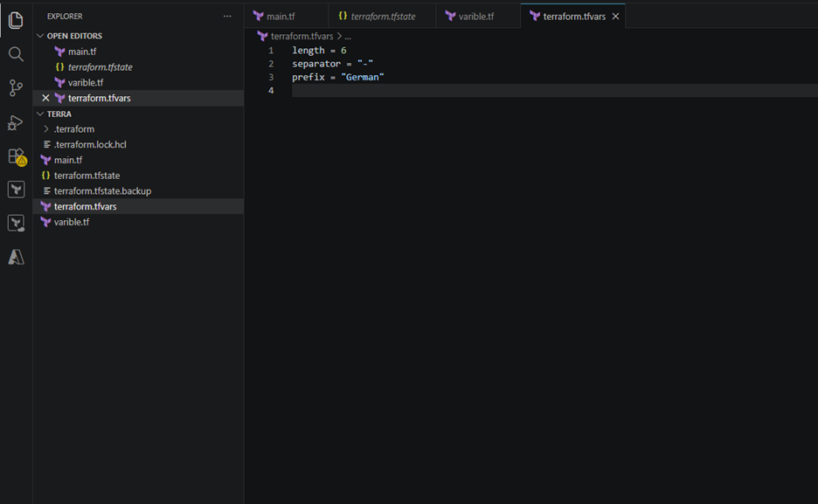
Task: Close the terraform.tfvars tab
Action: tap(615, 16)
